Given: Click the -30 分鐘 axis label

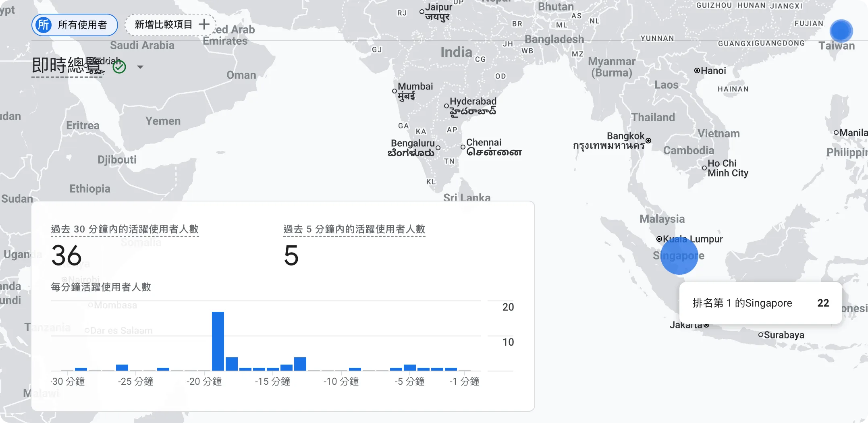Looking at the screenshot, I should click(x=68, y=382).
